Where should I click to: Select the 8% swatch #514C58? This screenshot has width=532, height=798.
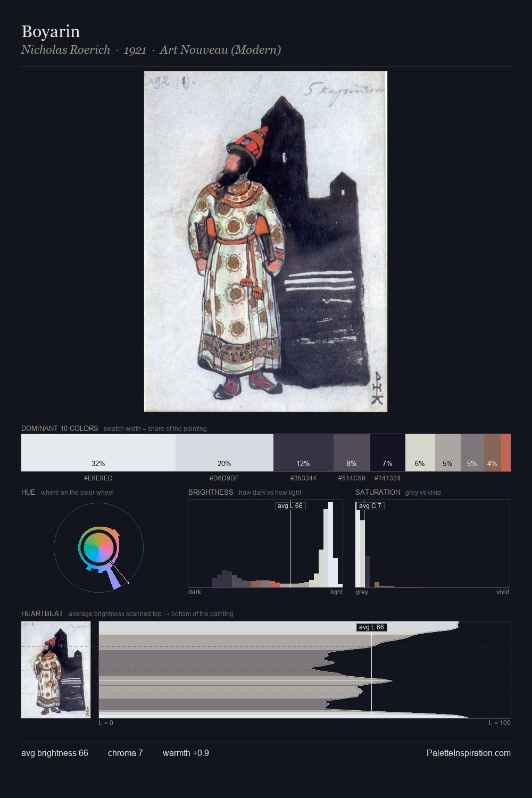pyautogui.click(x=352, y=453)
